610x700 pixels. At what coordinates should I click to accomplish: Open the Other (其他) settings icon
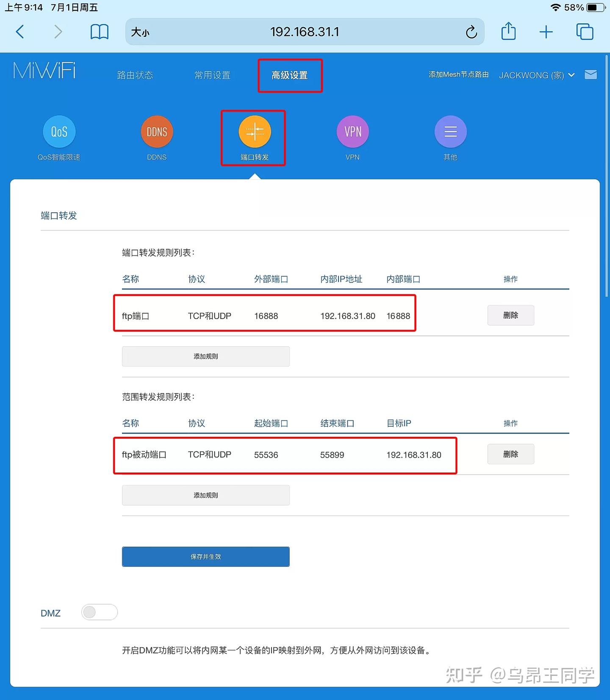click(450, 132)
